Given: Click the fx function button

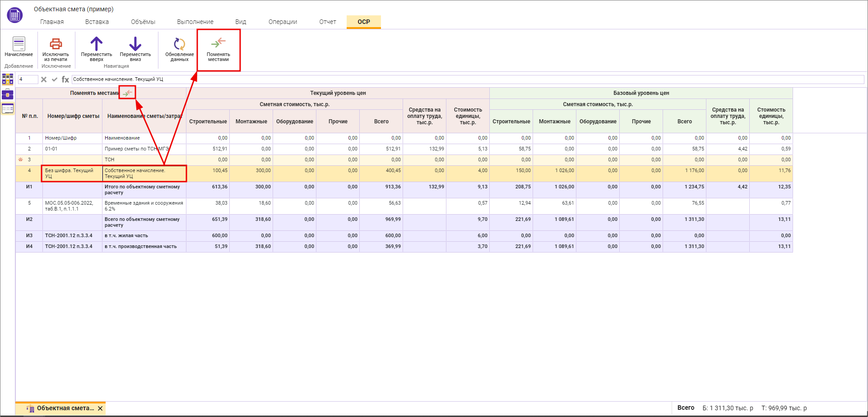Looking at the screenshot, I should (x=65, y=80).
